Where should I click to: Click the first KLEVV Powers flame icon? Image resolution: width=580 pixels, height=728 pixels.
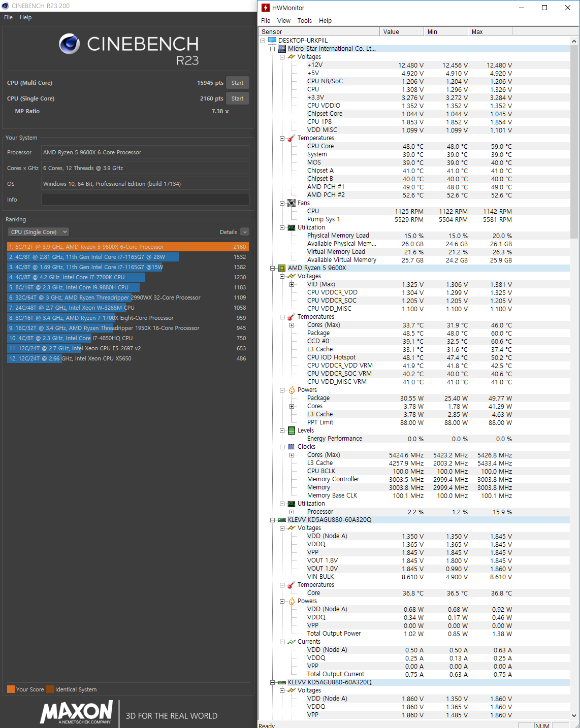292,601
